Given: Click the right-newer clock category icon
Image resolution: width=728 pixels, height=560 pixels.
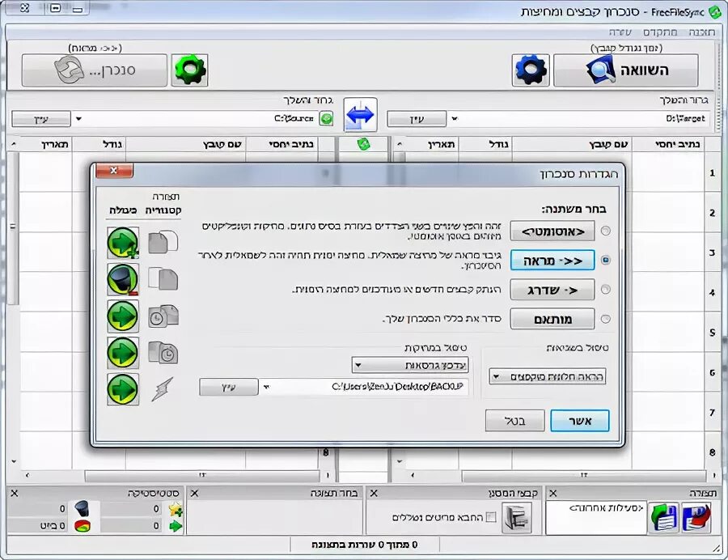Looking at the screenshot, I should (x=163, y=353).
